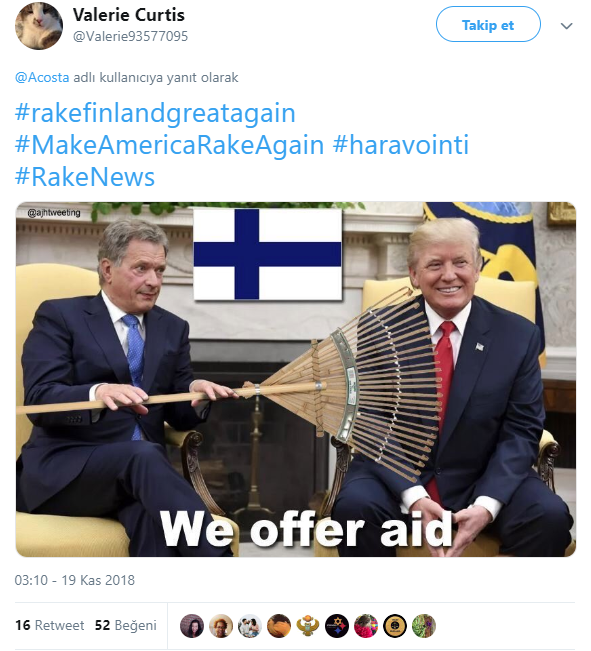The height and width of the screenshot is (651, 591).
Task: Click the last green plant avatar
Action: (x=424, y=626)
